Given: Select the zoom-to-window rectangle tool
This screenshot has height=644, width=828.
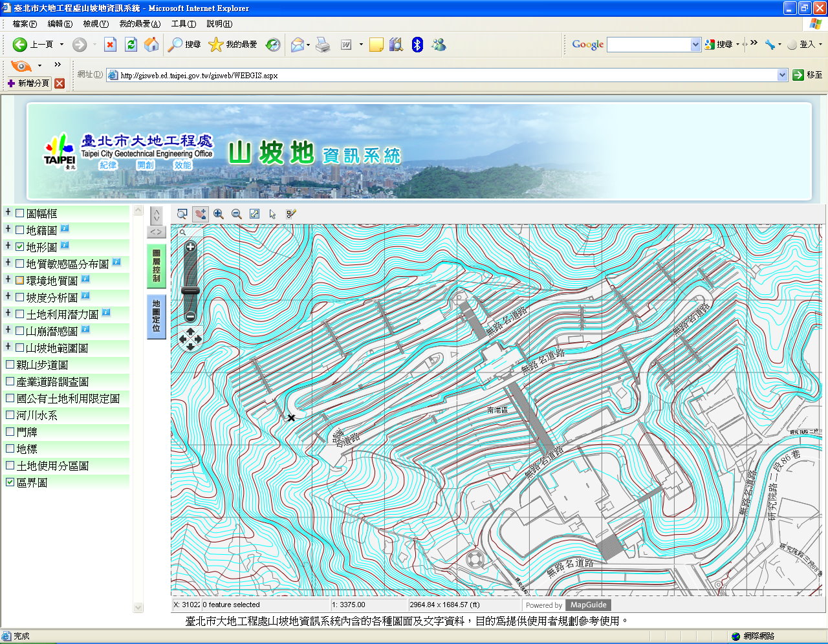Looking at the screenshot, I should 182,214.
